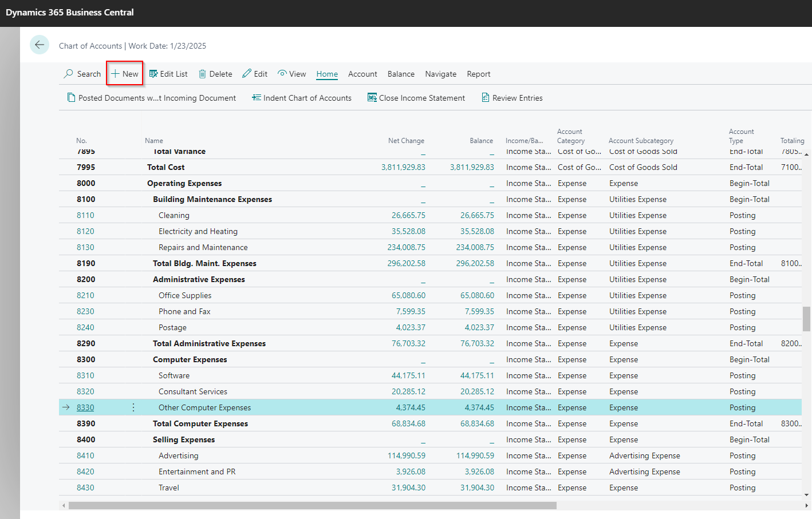Screen dimensions: 812x519
Task: Click the Edit List action
Action: (x=168, y=74)
